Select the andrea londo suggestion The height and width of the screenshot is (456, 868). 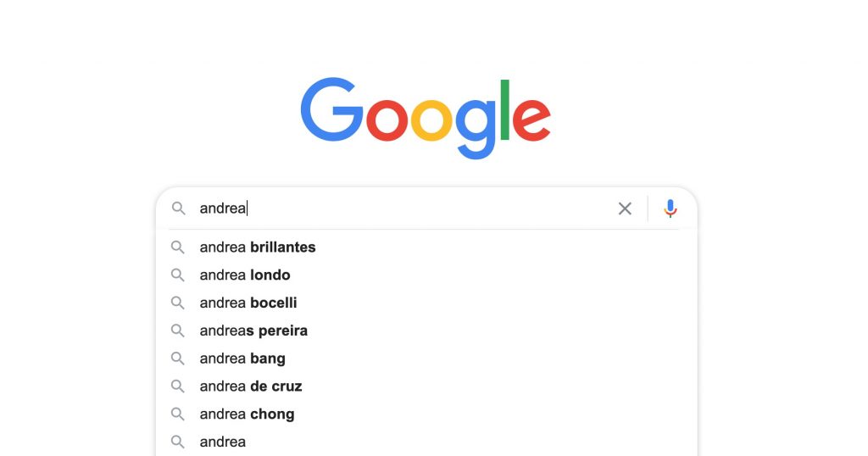pyautogui.click(x=426, y=275)
